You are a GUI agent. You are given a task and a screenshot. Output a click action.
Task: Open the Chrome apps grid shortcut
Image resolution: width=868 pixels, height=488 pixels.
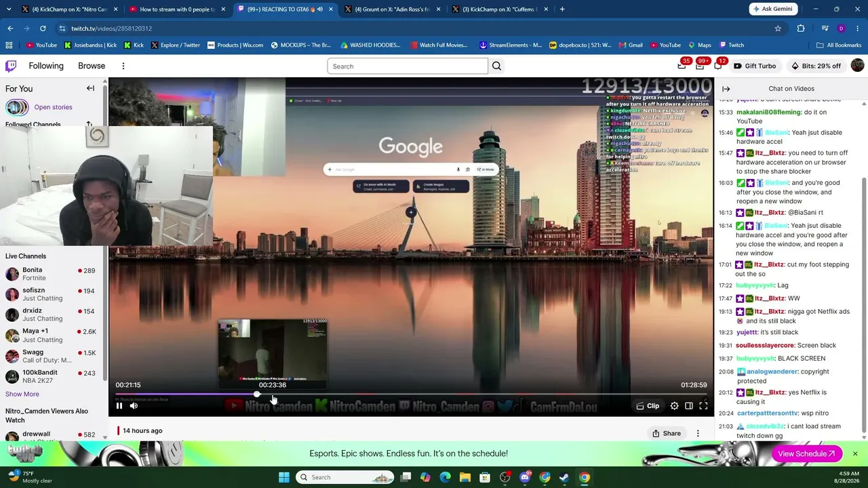tap(9, 45)
